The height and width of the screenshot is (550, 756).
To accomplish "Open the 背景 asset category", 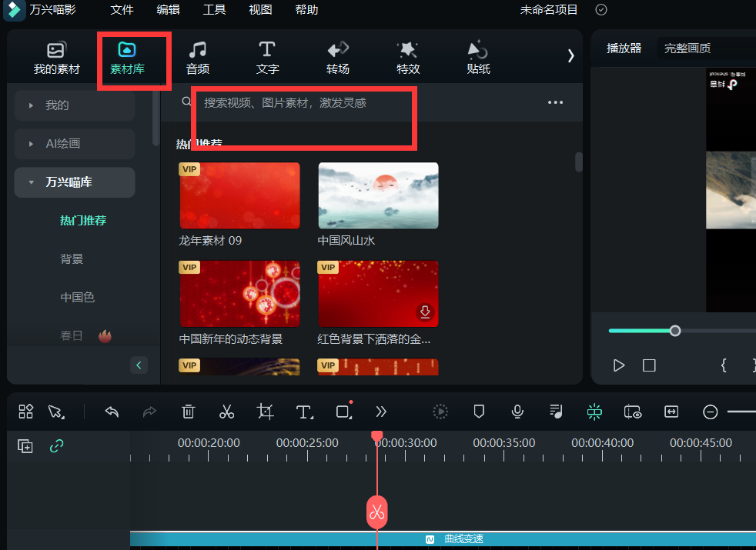I will (x=71, y=258).
